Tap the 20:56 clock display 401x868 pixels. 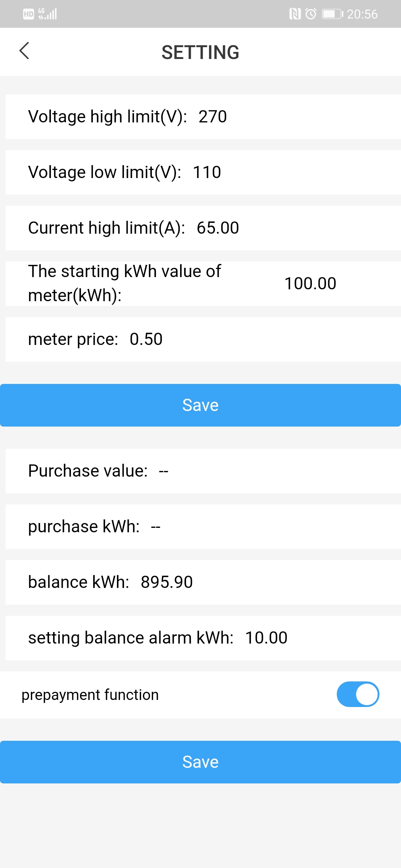362,14
